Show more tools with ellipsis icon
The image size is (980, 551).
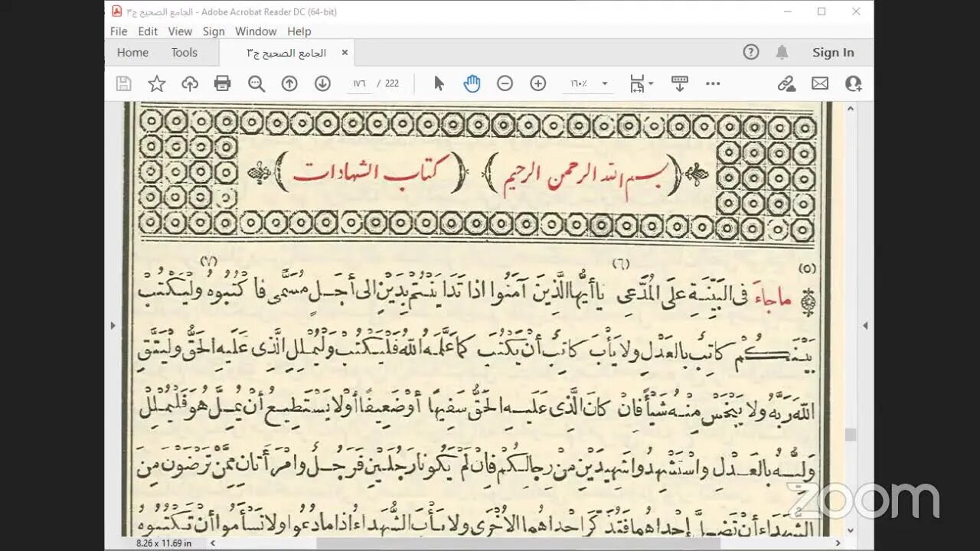click(x=713, y=83)
